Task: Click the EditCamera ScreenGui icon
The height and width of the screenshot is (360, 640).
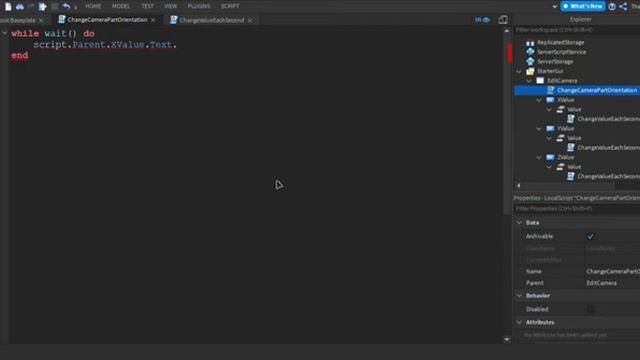Action: 540,80
